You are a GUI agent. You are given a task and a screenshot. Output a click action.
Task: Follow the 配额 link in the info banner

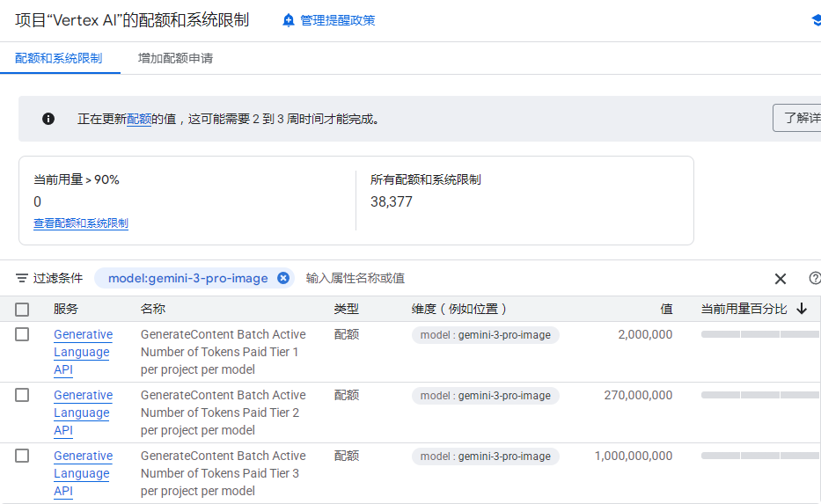[x=139, y=120]
